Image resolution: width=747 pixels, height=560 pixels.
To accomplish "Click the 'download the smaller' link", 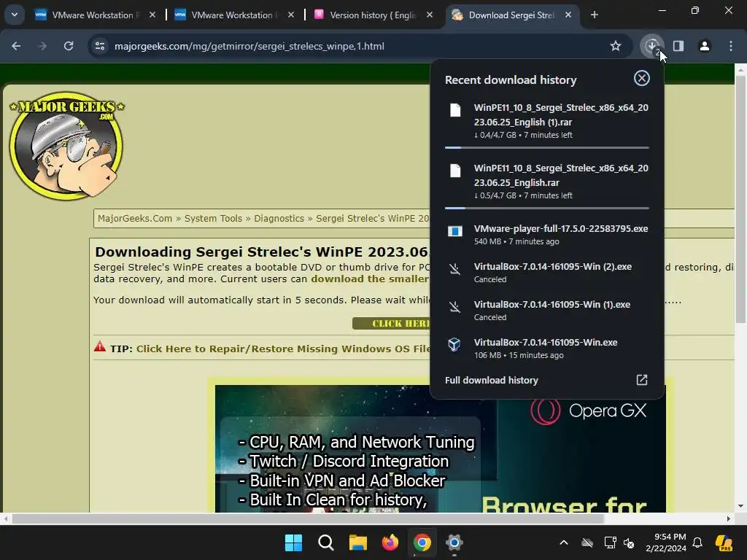I will tap(370, 279).
